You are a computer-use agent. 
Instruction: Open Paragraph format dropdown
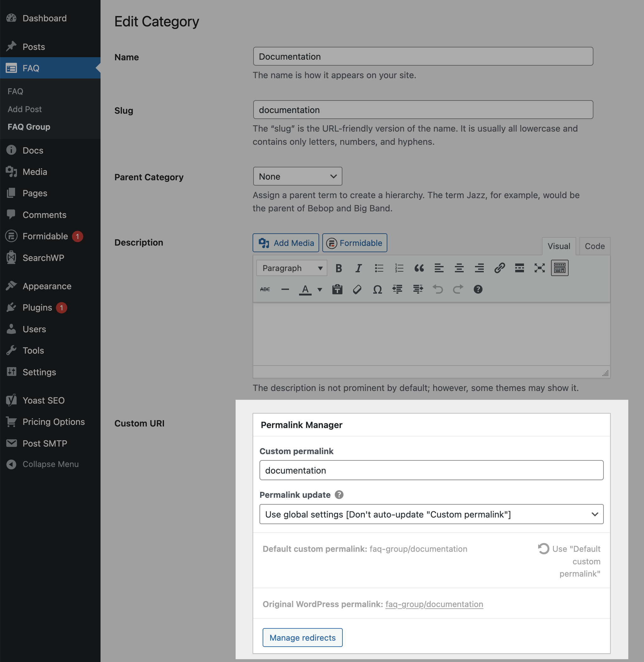pyautogui.click(x=292, y=268)
